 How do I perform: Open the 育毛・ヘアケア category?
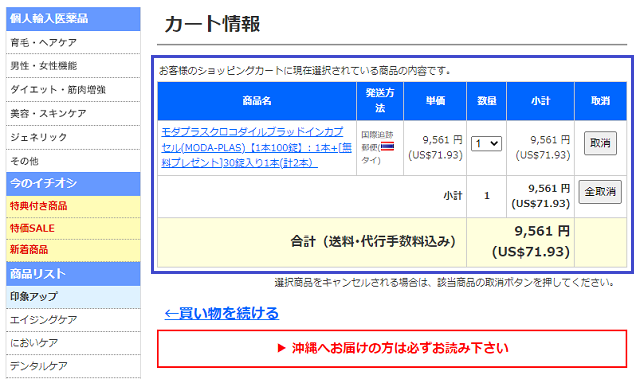click(73, 42)
